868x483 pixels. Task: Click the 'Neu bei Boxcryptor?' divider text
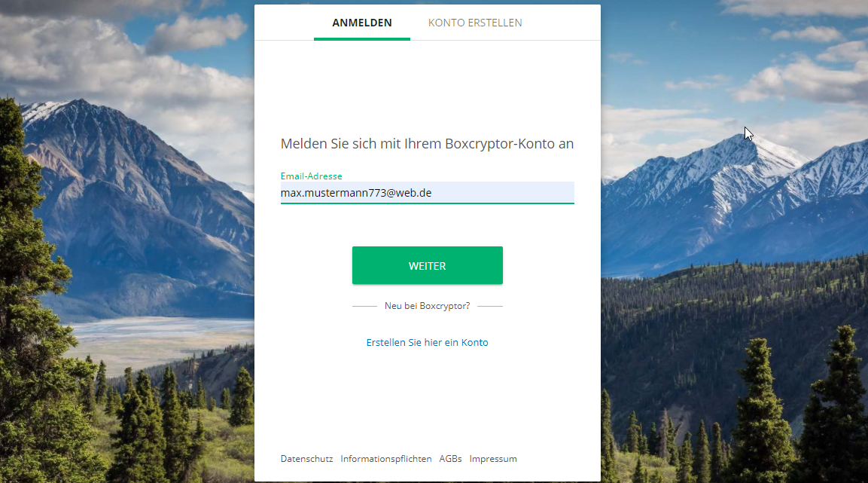(x=428, y=306)
